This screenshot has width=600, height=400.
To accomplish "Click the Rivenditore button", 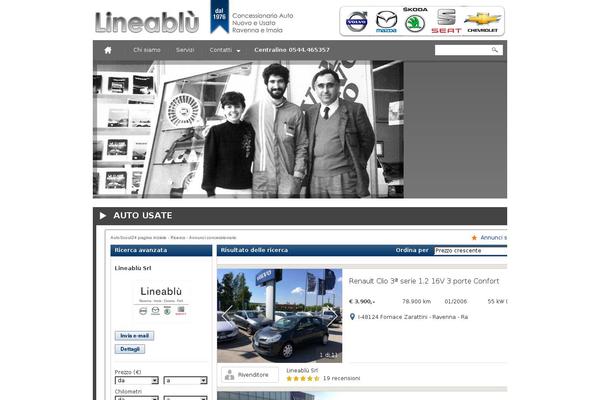I will point(250,375).
